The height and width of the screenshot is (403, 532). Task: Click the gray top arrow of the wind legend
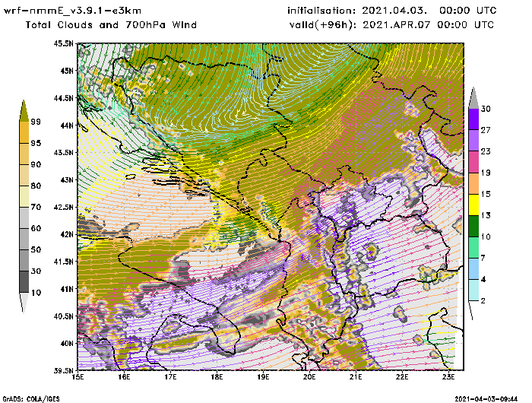coord(473,99)
